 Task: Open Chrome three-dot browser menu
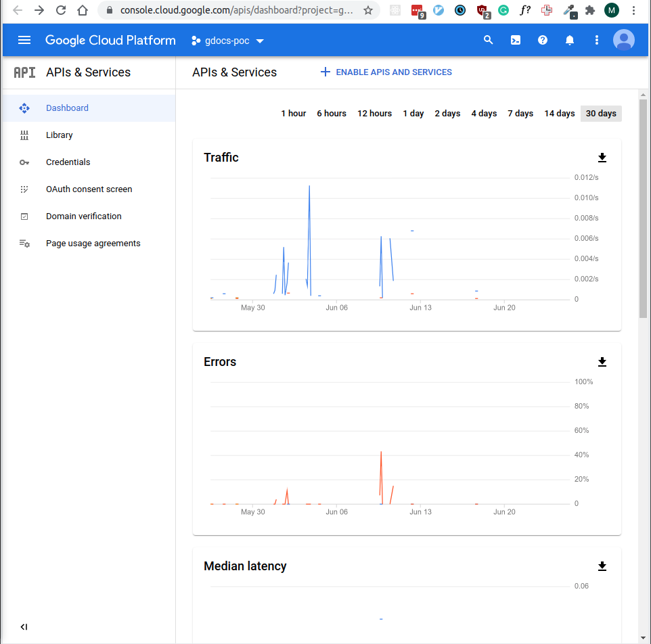[633, 10]
